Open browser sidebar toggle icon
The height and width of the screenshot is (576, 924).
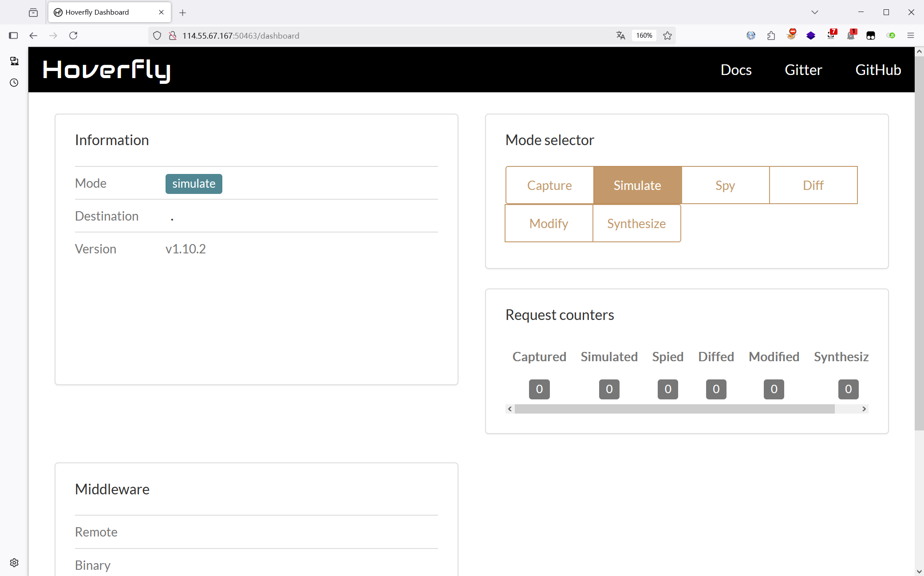point(13,36)
